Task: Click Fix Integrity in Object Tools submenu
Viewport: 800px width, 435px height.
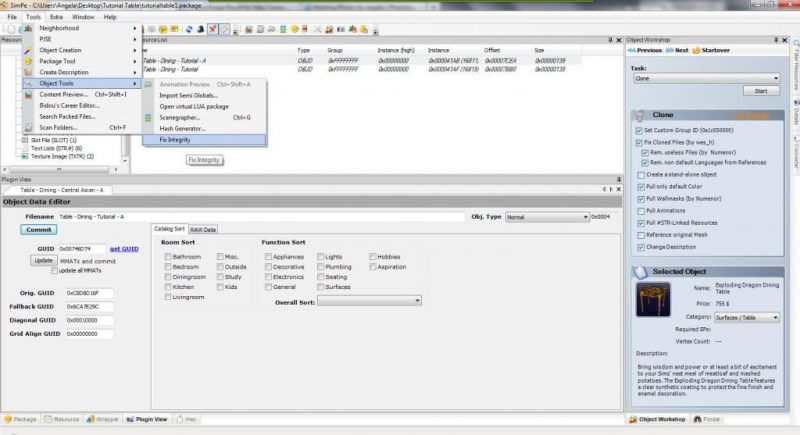Action: point(174,139)
